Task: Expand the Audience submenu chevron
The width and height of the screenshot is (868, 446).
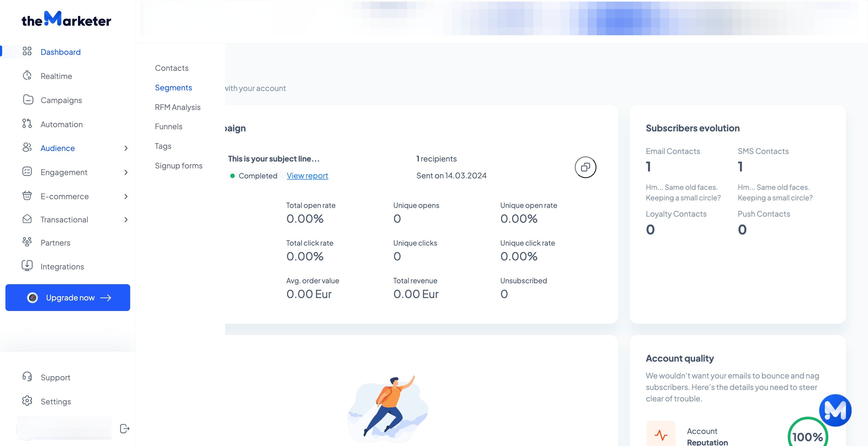Action: [x=126, y=148]
